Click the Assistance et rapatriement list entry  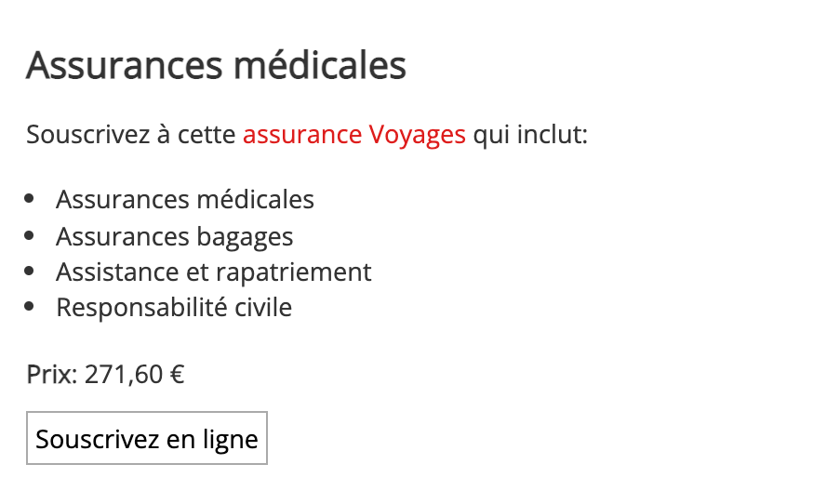pyautogui.click(x=213, y=272)
